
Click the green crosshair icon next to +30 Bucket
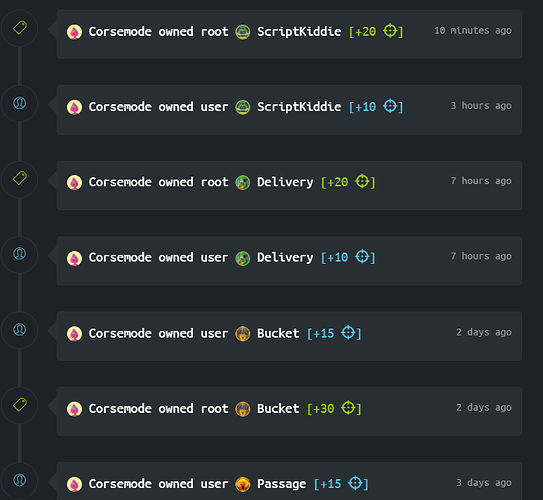pos(348,408)
